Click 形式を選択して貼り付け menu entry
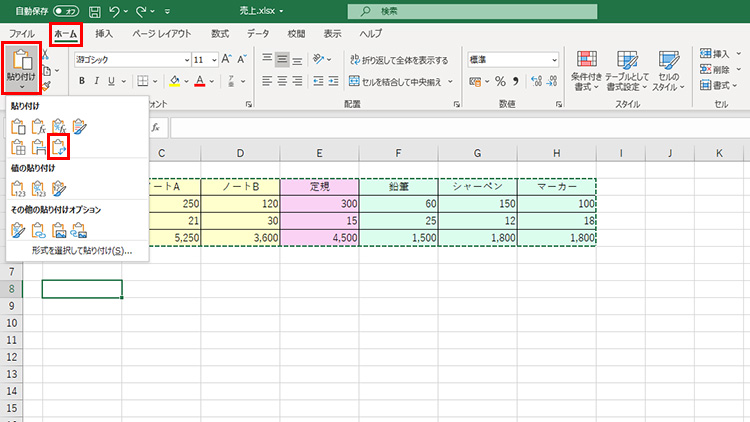 pyautogui.click(x=82, y=251)
